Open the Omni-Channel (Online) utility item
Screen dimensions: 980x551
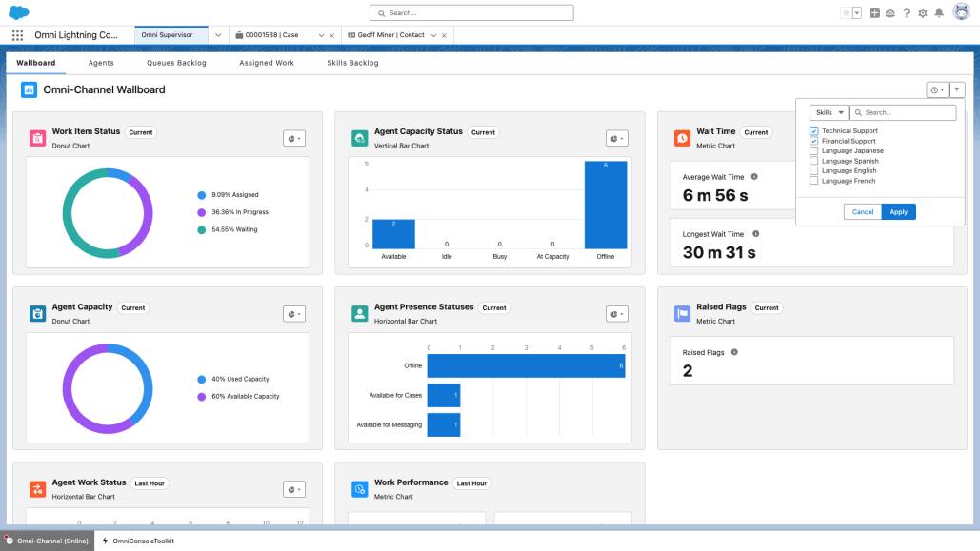[x=48, y=541]
